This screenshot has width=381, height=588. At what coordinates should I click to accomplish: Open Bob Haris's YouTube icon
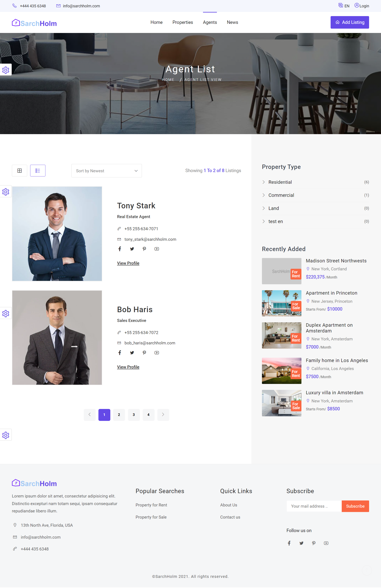tap(157, 353)
